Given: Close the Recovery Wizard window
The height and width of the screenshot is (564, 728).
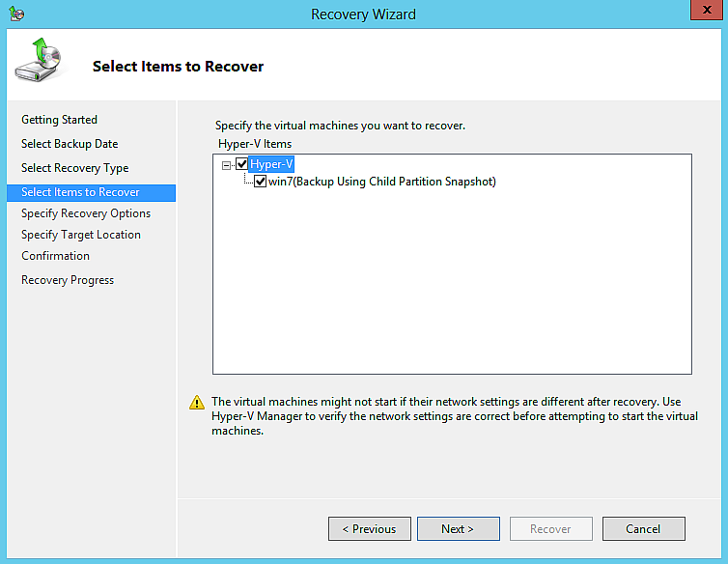Looking at the screenshot, I should 707,10.
